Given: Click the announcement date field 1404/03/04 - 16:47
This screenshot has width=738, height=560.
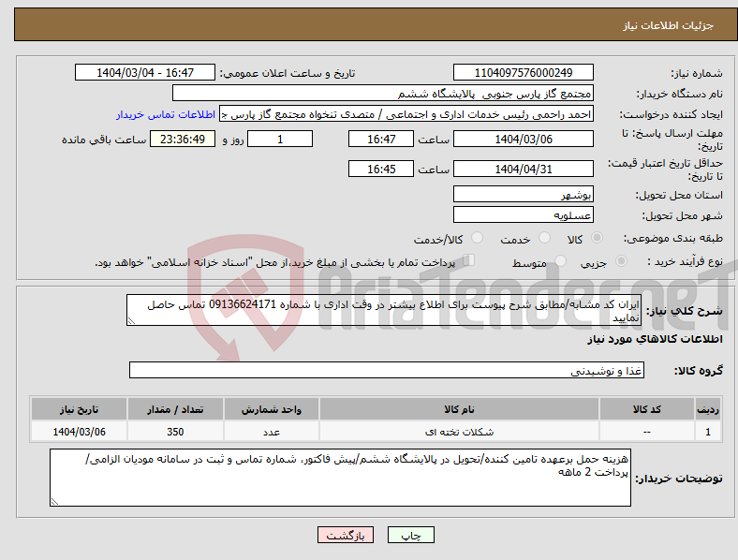Looking at the screenshot, I should (x=145, y=73).
